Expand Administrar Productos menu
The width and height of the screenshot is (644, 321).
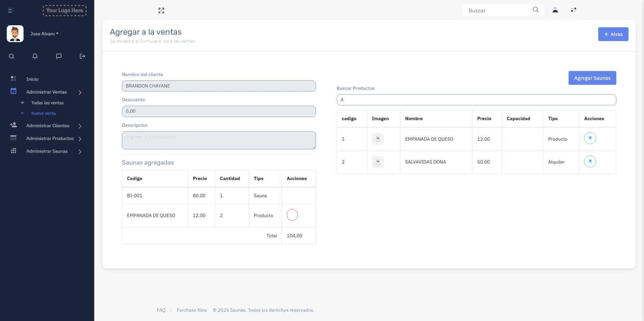pyautogui.click(x=50, y=139)
